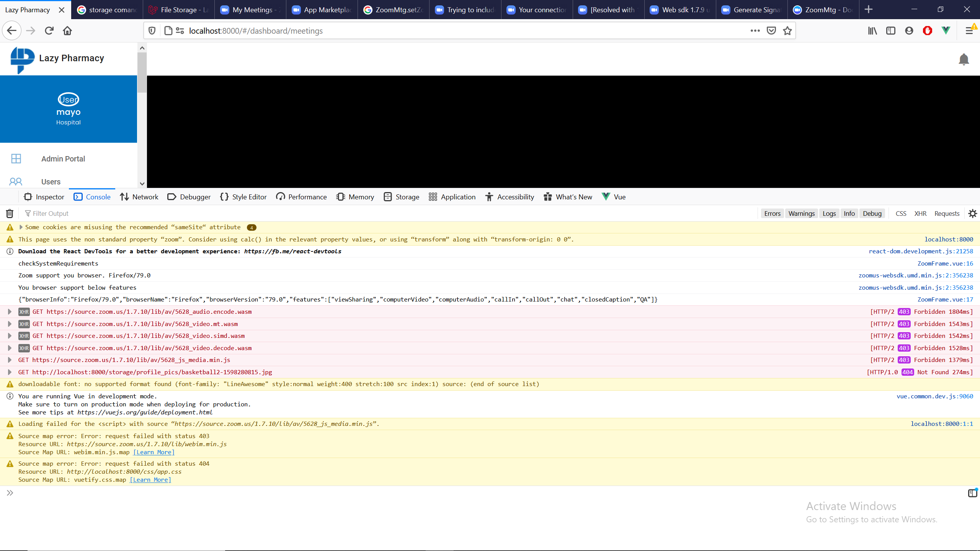This screenshot has width=980, height=551.
Task: Toggle the Errors filter button
Action: click(772, 214)
